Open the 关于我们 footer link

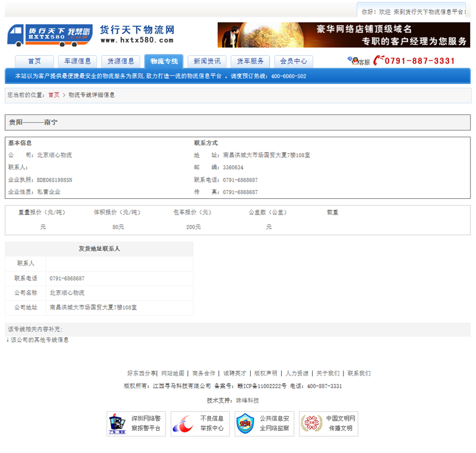(x=328, y=373)
